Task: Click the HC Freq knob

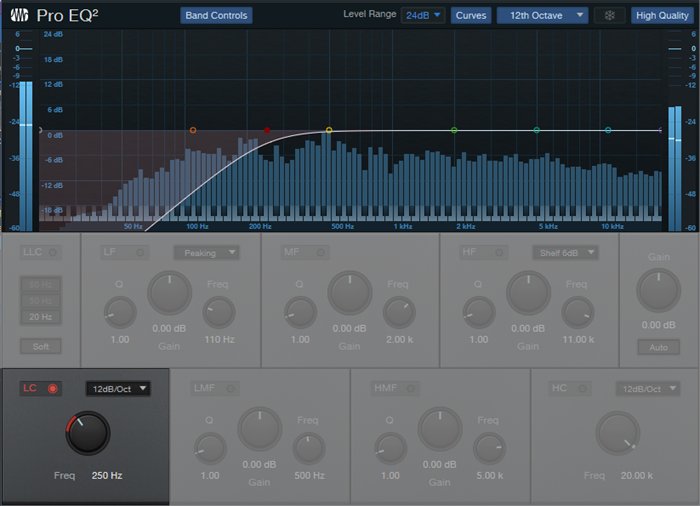Action: (x=618, y=433)
